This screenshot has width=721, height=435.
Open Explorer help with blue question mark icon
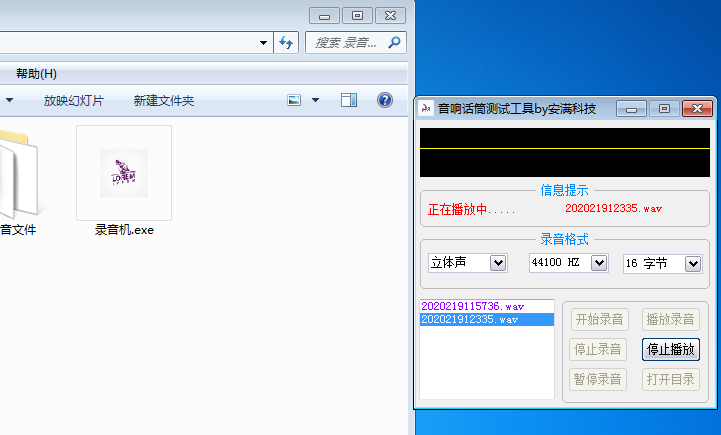click(384, 100)
